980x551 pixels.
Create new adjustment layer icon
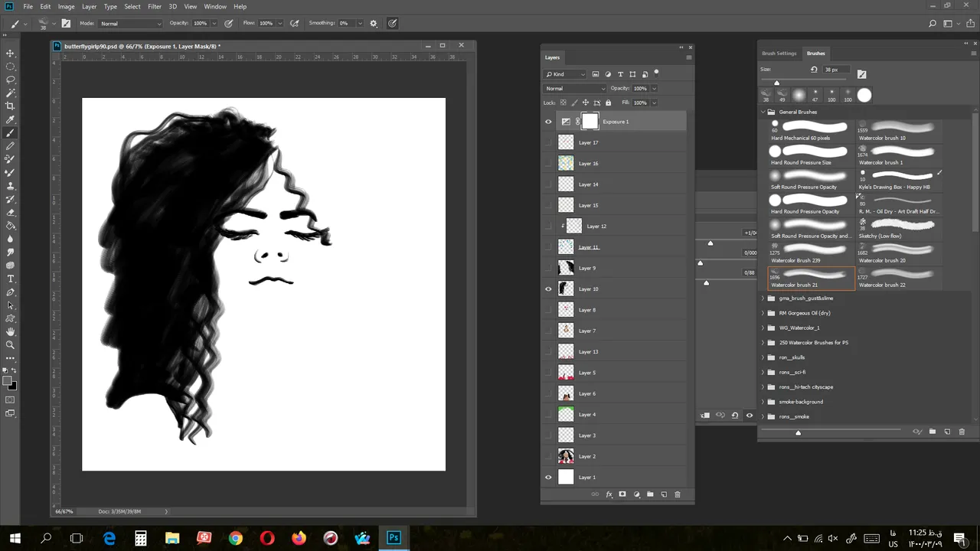pos(636,494)
